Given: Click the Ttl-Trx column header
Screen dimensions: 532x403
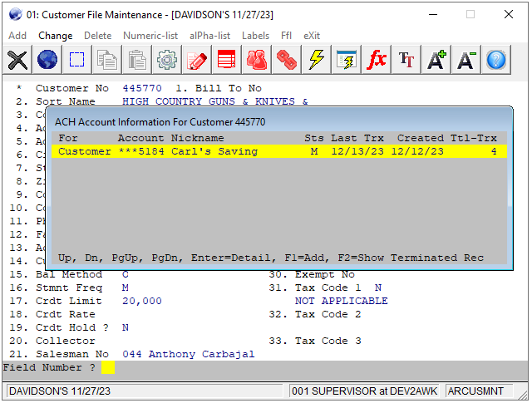Looking at the screenshot, I should 474,138.
